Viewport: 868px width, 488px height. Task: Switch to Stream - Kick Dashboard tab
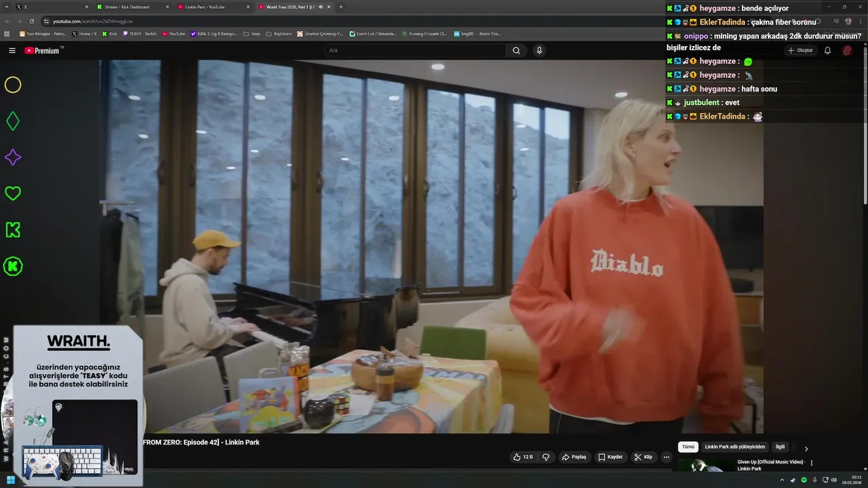[x=132, y=7]
